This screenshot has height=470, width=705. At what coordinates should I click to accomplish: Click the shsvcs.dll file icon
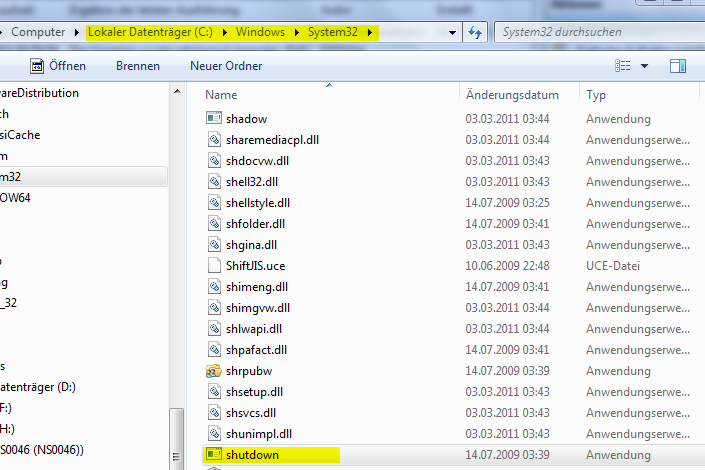214,412
